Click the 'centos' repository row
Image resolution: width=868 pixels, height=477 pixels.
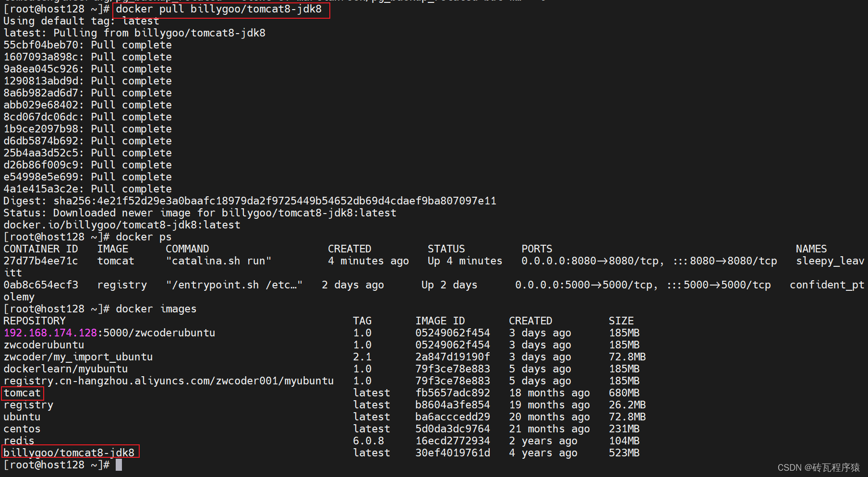[x=22, y=429]
